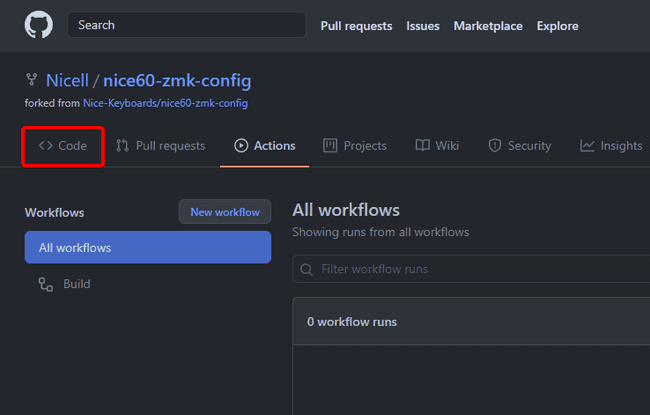Open the Nice-Keyboards/nice60-zmk-config upstream link
The height and width of the screenshot is (415, 650).
pos(165,103)
